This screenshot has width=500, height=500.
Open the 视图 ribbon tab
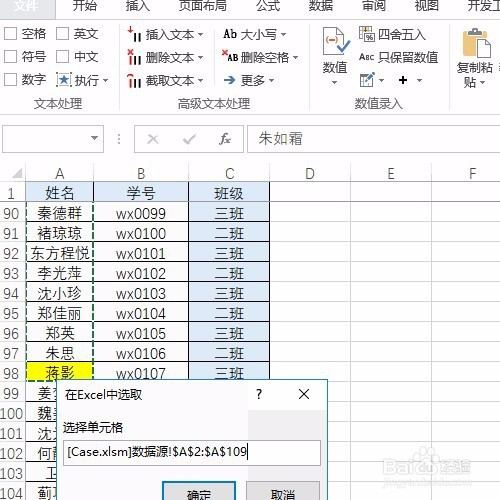pos(426,6)
